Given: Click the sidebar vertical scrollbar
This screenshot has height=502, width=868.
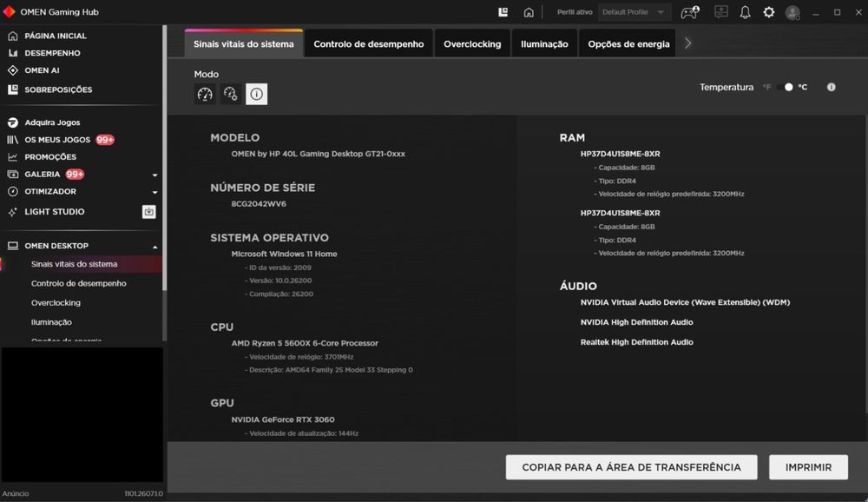Looking at the screenshot, I should click(x=164, y=158).
